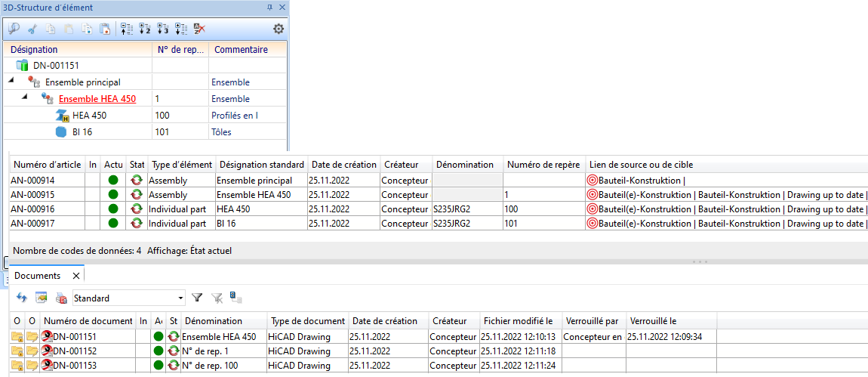Click the Affichage: État actuel status text
This screenshot has height=377, width=868.
pyautogui.click(x=189, y=251)
